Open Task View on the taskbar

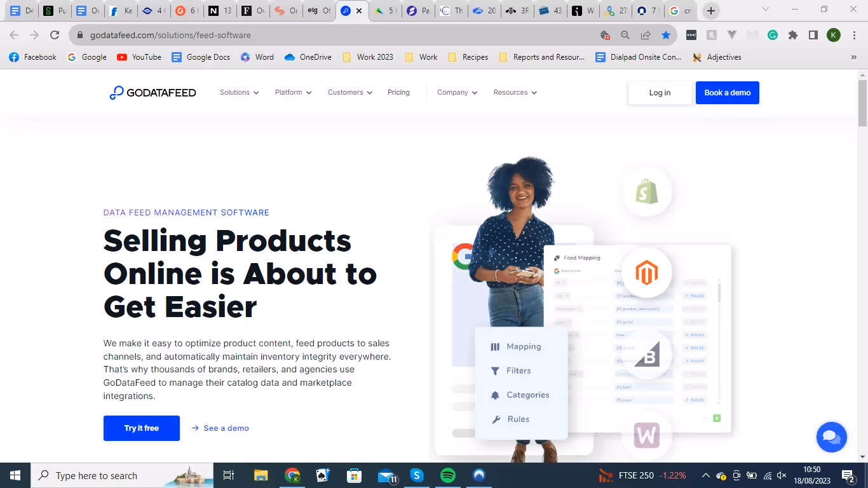click(229, 475)
